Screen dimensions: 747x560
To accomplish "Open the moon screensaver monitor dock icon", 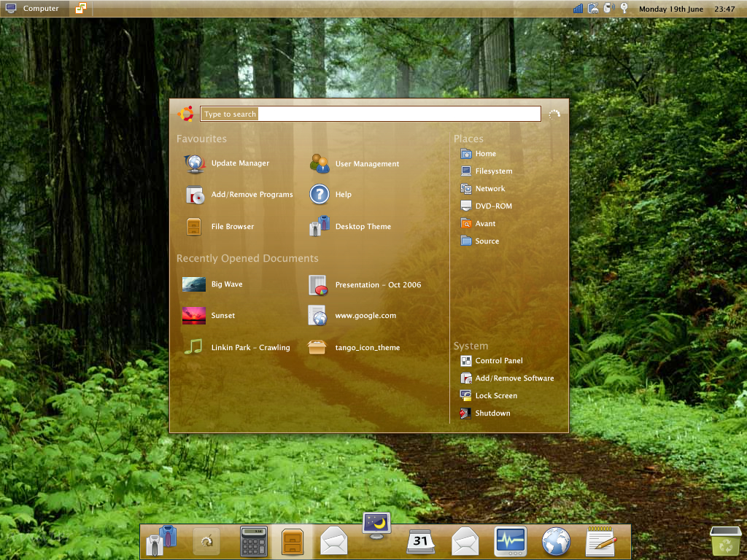I will coord(377,526).
